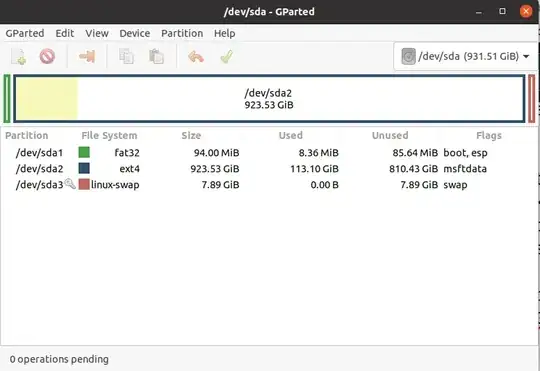Image resolution: width=540 pixels, height=371 pixels.
Task: Click the msftdata flag cell
Action: coord(465,168)
